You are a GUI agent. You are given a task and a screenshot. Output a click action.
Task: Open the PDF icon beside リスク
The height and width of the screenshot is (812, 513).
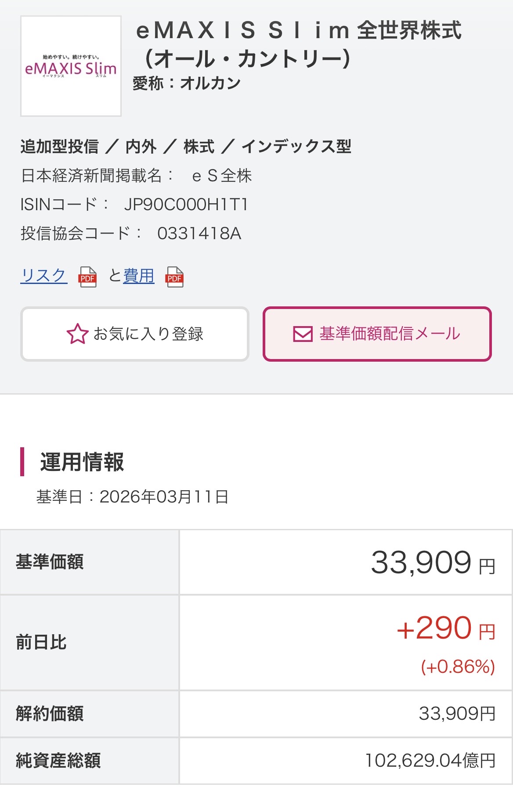[87, 277]
